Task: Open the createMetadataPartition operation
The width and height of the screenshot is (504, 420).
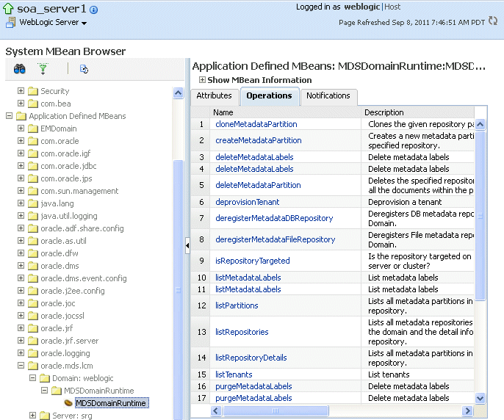Action: pyautogui.click(x=259, y=140)
